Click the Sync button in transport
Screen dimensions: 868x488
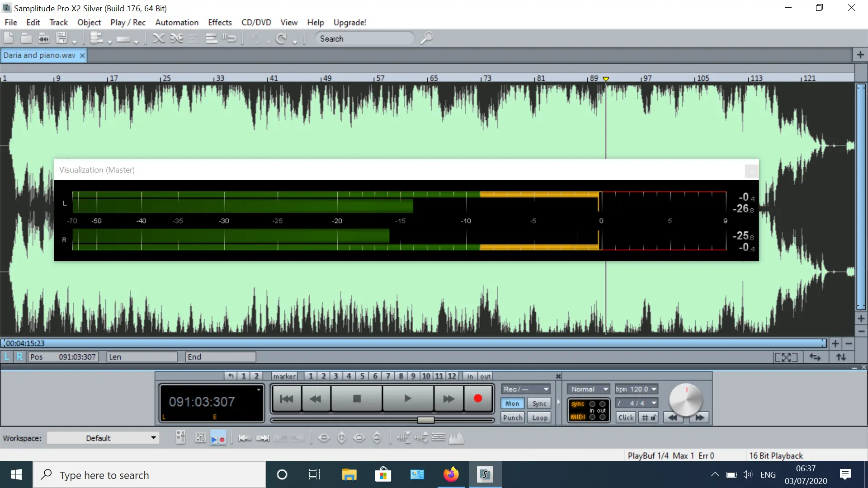tap(539, 404)
